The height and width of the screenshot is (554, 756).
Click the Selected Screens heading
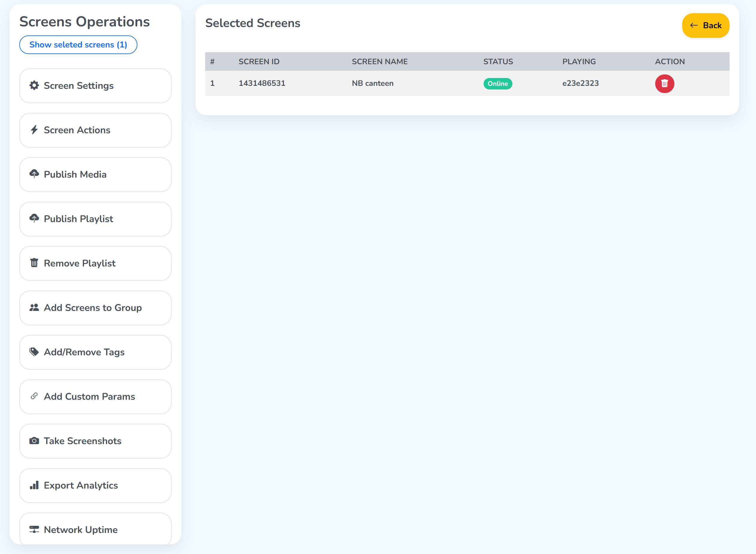[252, 23]
